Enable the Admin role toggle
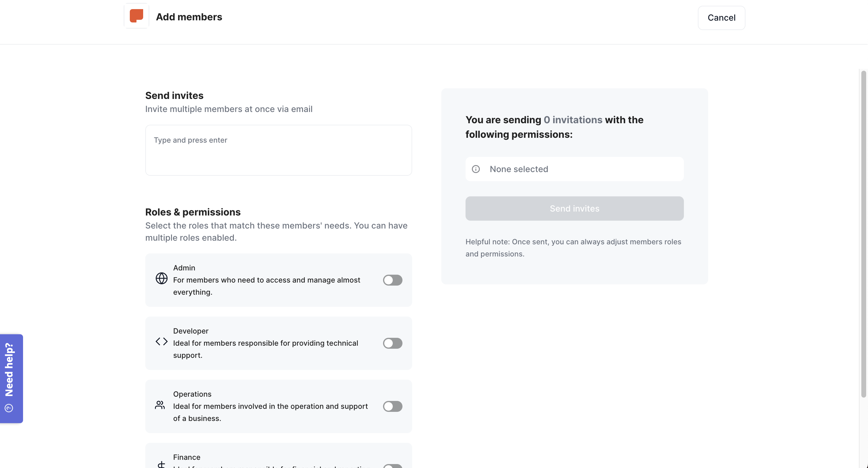The image size is (868, 468). (392, 280)
